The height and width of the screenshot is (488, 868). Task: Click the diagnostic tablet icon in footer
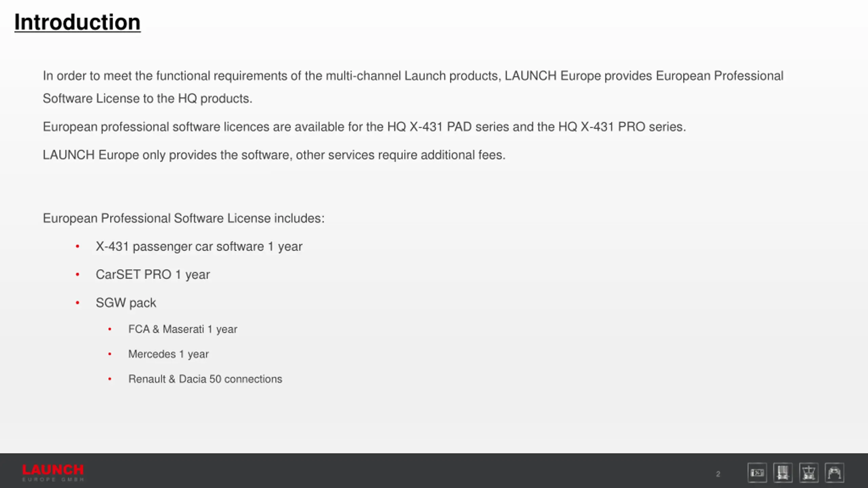757,472
